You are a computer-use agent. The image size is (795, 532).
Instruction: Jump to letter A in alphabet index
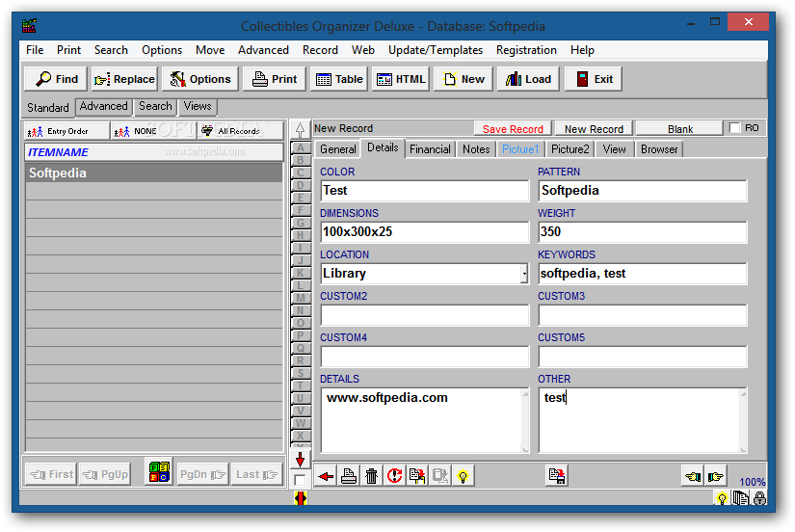click(x=300, y=147)
